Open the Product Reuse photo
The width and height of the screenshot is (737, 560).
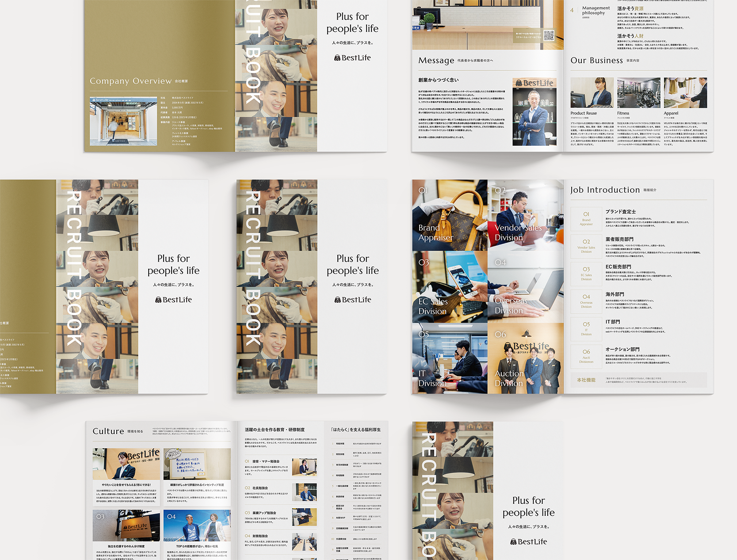592,93
